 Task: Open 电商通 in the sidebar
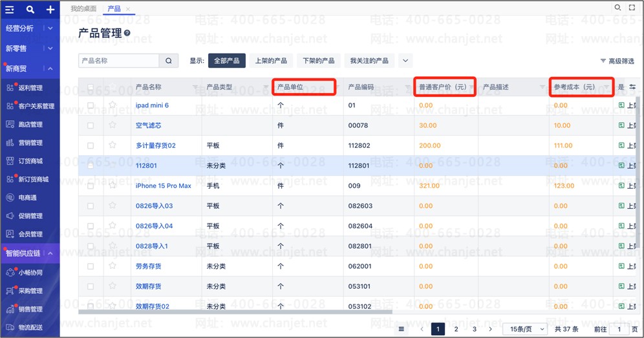click(x=28, y=198)
